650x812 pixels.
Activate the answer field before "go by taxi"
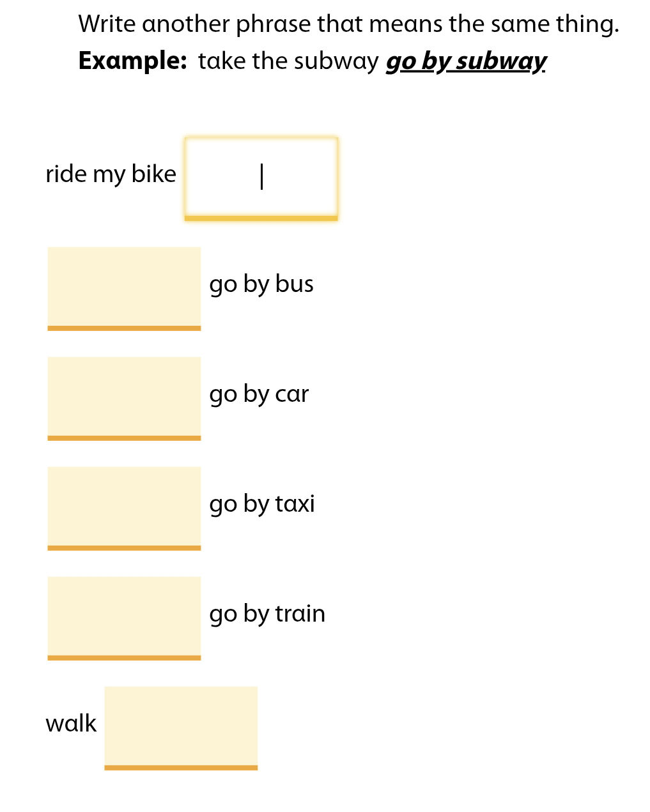(x=124, y=509)
